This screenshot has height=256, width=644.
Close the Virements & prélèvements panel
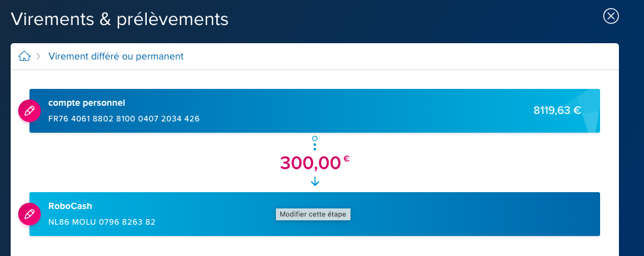click(611, 16)
